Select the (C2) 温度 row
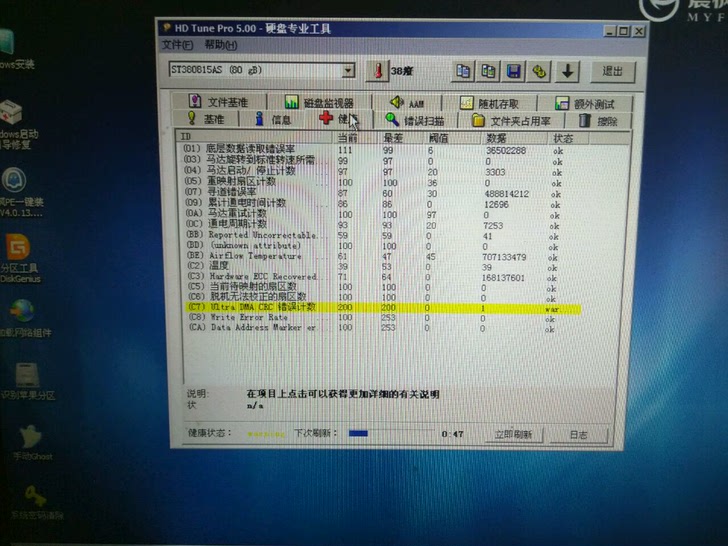This screenshot has width=728, height=546. tap(373, 266)
